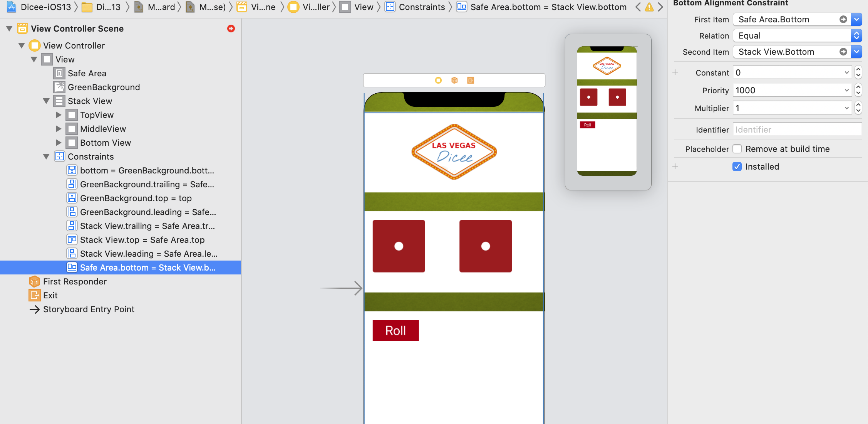Click the First Responder cube icon above canvas
Image resolution: width=868 pixels, height=424 pixels.
click(454, 80)
